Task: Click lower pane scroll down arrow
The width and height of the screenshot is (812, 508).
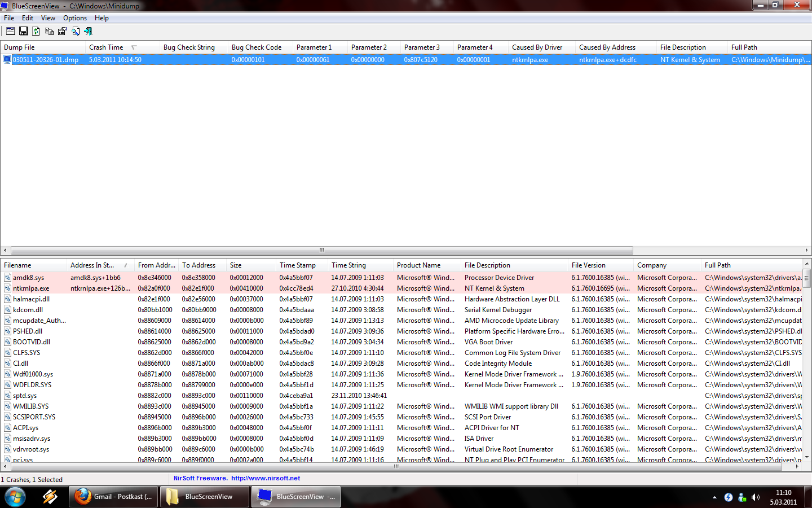Action: pyautogui.click(x=807, y=458)
